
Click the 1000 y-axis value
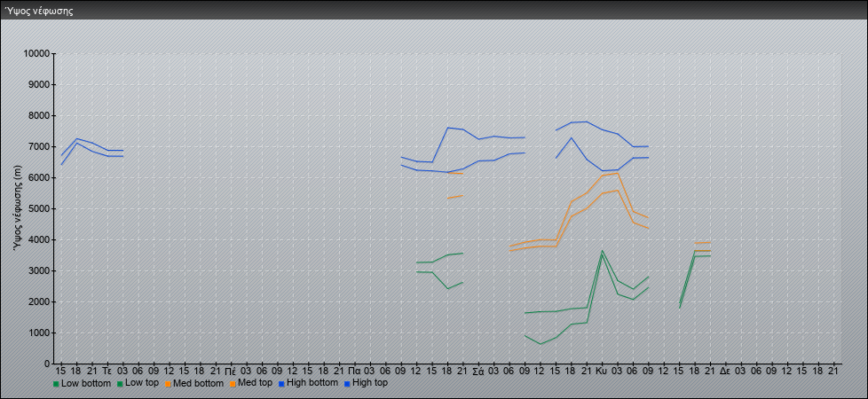point(39,332)
